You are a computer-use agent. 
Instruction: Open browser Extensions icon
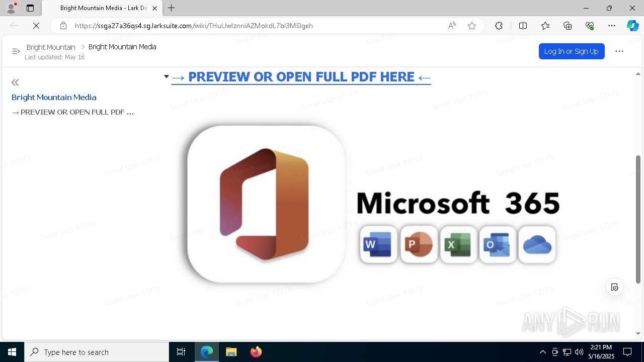499,26
